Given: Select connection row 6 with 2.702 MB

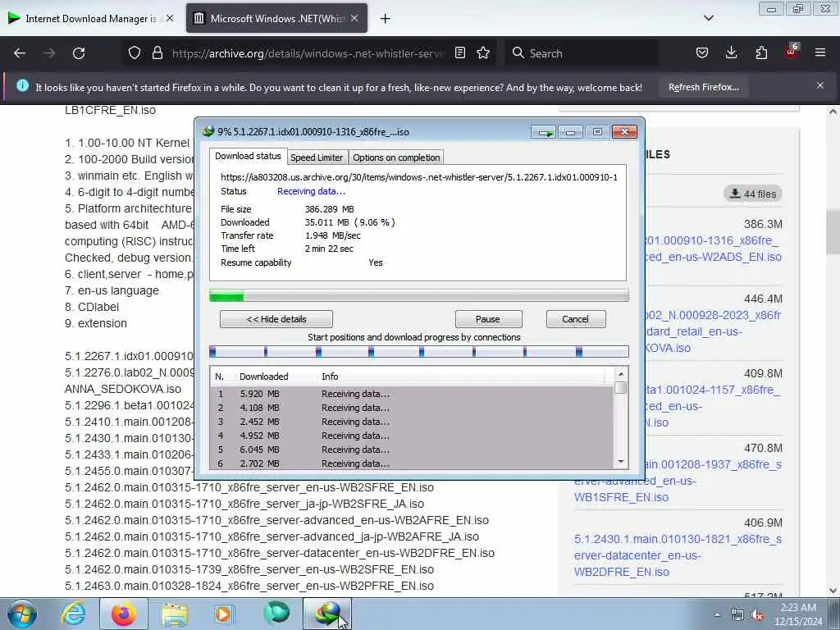Looking at the screenshot, I should click(x=412, y=463).
